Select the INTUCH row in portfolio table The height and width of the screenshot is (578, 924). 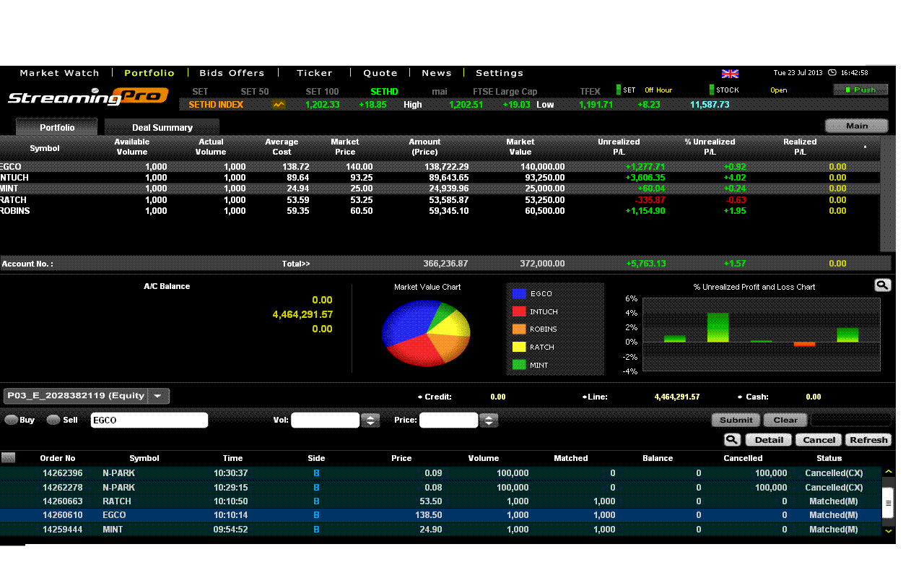(440, 178)
